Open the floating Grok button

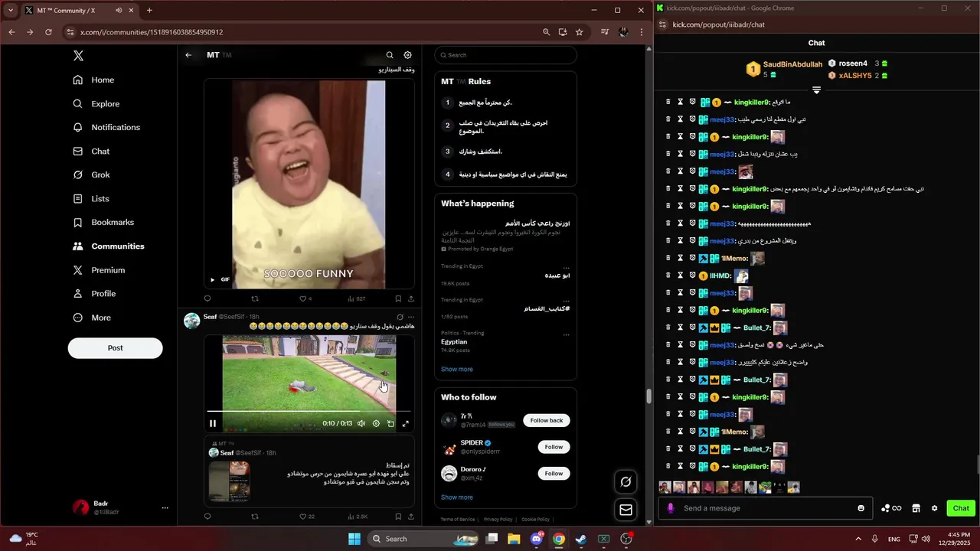tap(626, 481)
